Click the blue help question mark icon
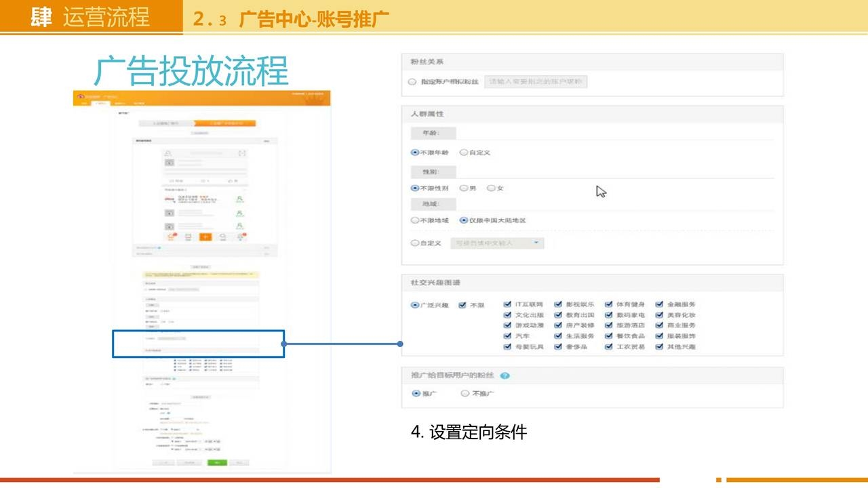868x488 pixels. [x=505, y=375]
